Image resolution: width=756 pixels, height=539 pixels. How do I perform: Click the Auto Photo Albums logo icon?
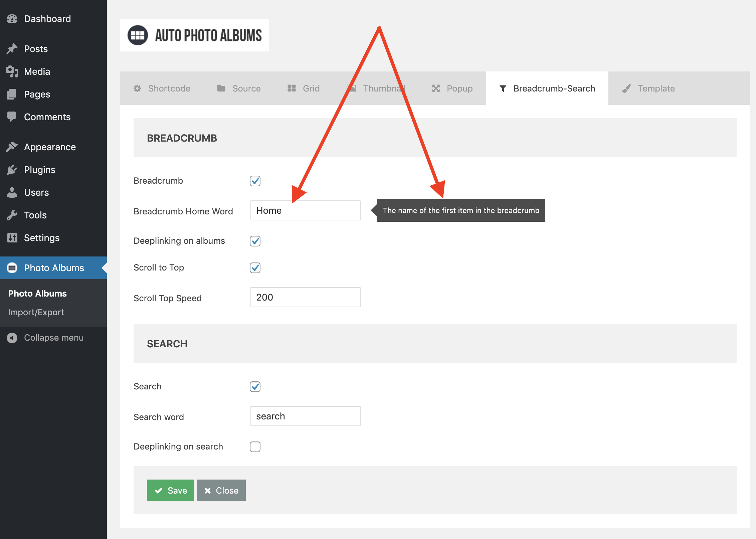click(138, 35)
